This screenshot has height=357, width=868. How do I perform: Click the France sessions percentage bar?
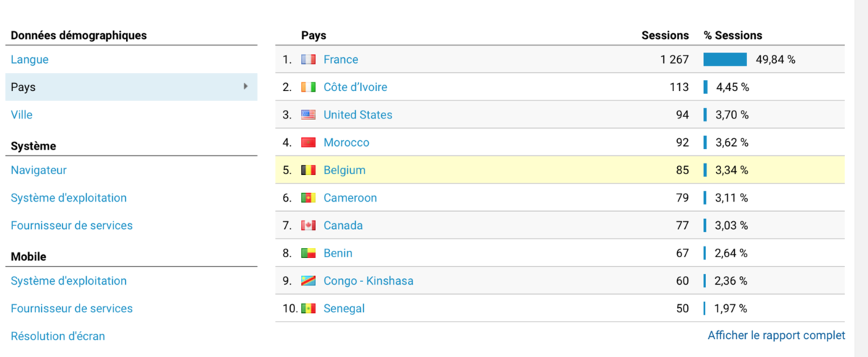725,59
